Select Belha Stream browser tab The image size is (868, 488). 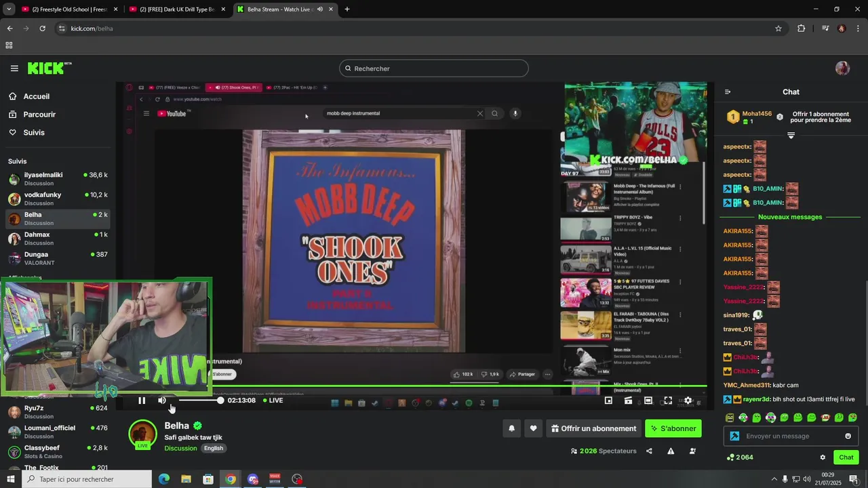(285, 9)
